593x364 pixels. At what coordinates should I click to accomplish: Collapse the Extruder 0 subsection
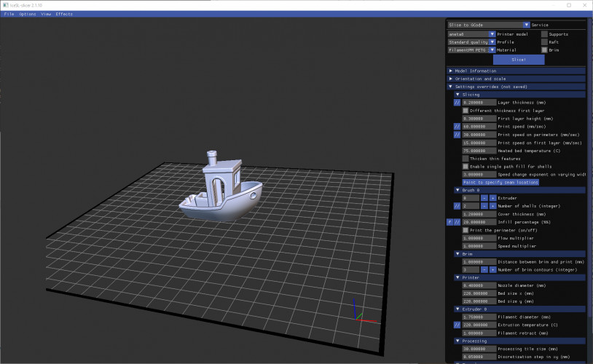520,309
